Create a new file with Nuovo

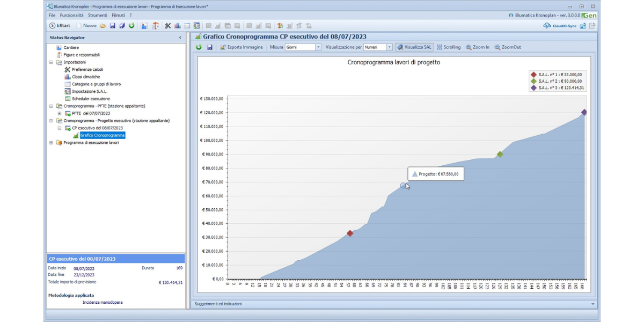click(x=86, y=26)
